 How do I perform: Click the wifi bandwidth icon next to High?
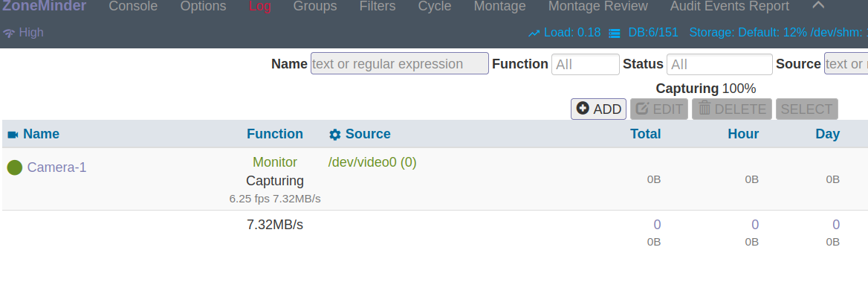coord(9,33)
